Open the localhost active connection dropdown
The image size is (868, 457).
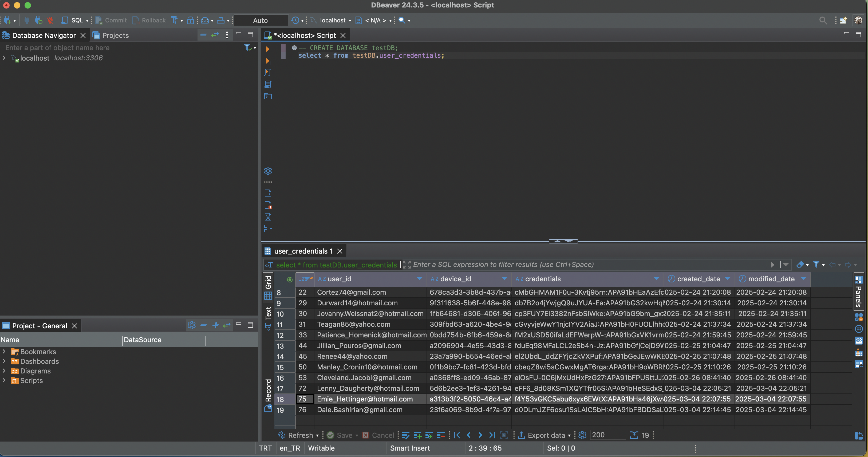(x=332, y=21)
